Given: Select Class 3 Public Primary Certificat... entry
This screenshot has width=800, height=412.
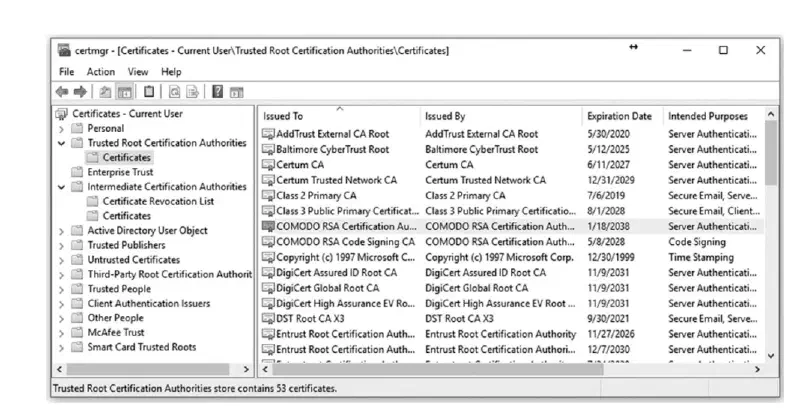Looking at the screenshot, I should click(x=347, y=211).
